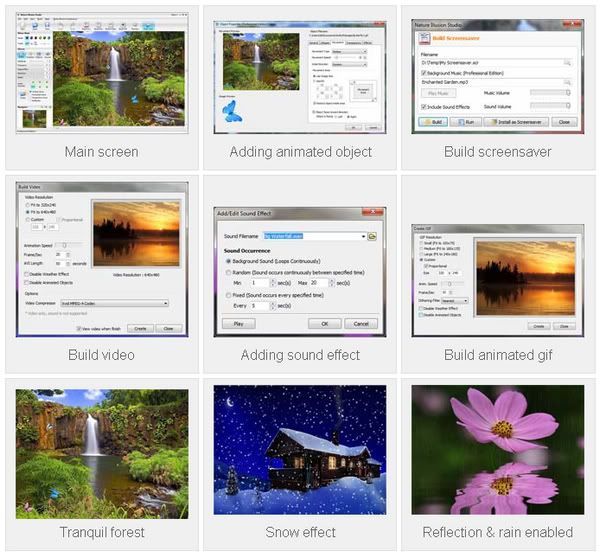This screenshot has height=558, width=600.
Task: Select the Medium GIF resolution radio
Action: click(421, 248)
